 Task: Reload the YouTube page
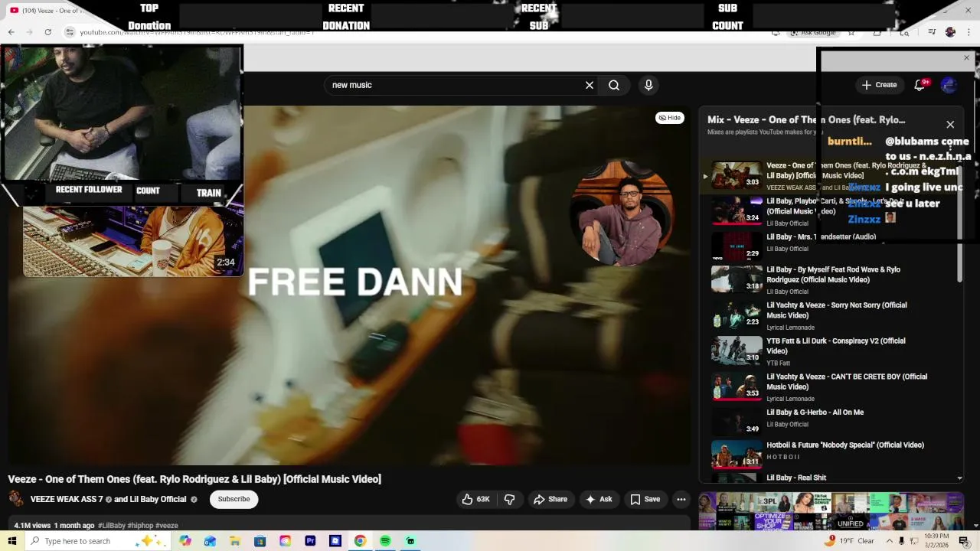point(47,32)
